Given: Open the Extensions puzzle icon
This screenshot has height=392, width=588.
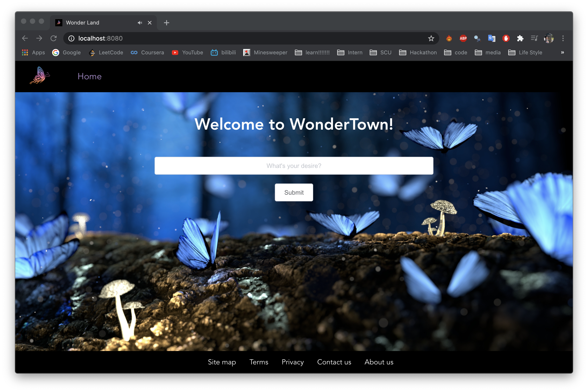Looking at the screenshot, I should click(x=520, y=38).
